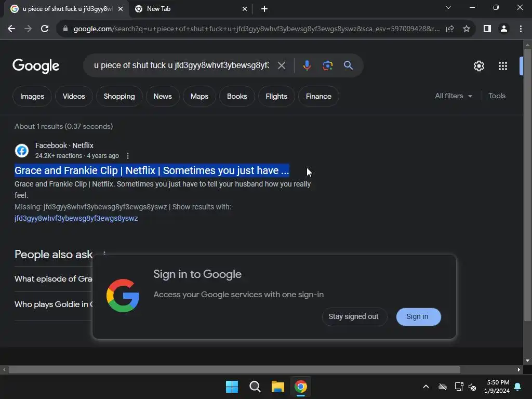
Task: Reload the current page
Action: click(45, 29)
